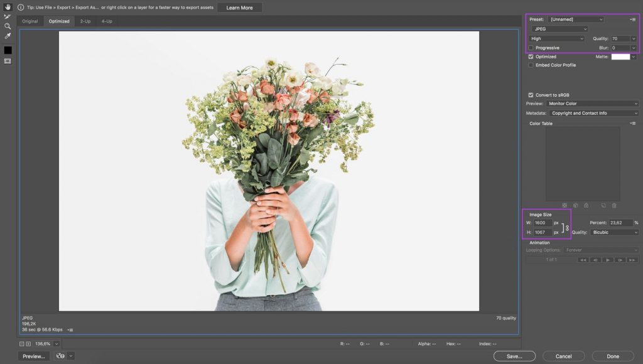Click the Percent 23,62 input field

pyautogui.click(x=620, y=223)
